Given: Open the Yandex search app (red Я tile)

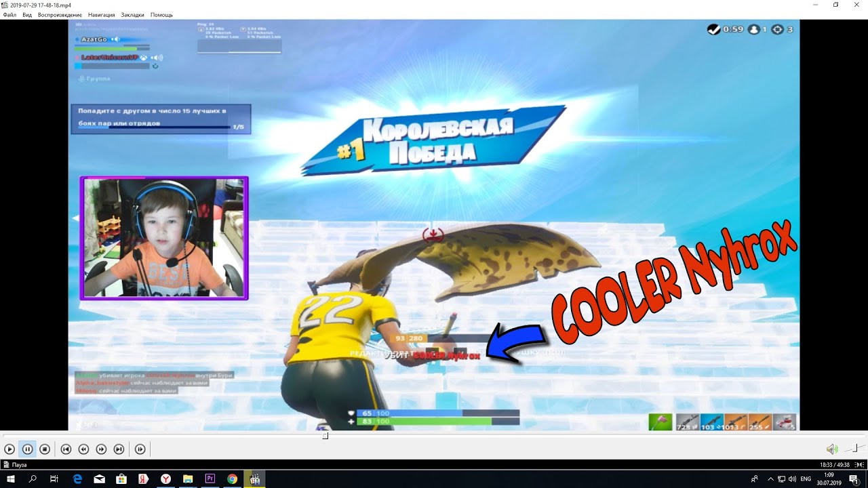Looking at the screenshot, I should click(144, 479).
